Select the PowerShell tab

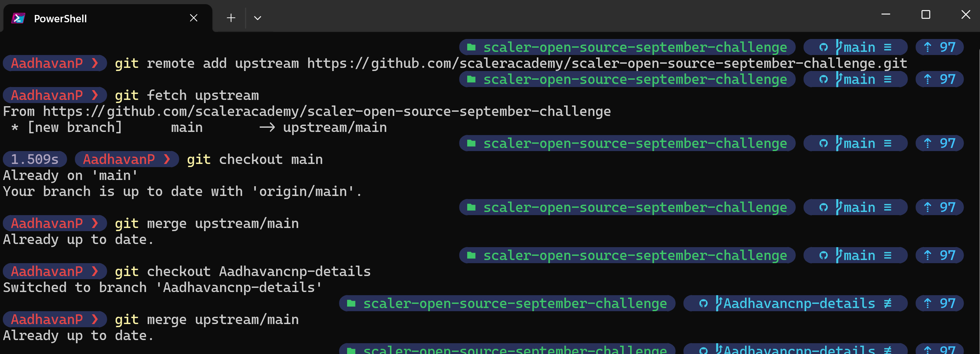pyautogui.click(x=60, y=17)
